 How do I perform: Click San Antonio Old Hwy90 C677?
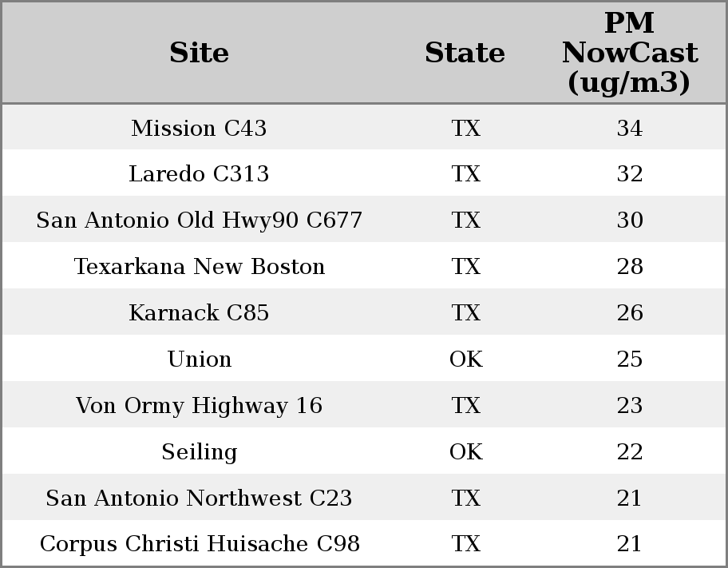coord(199,220)
